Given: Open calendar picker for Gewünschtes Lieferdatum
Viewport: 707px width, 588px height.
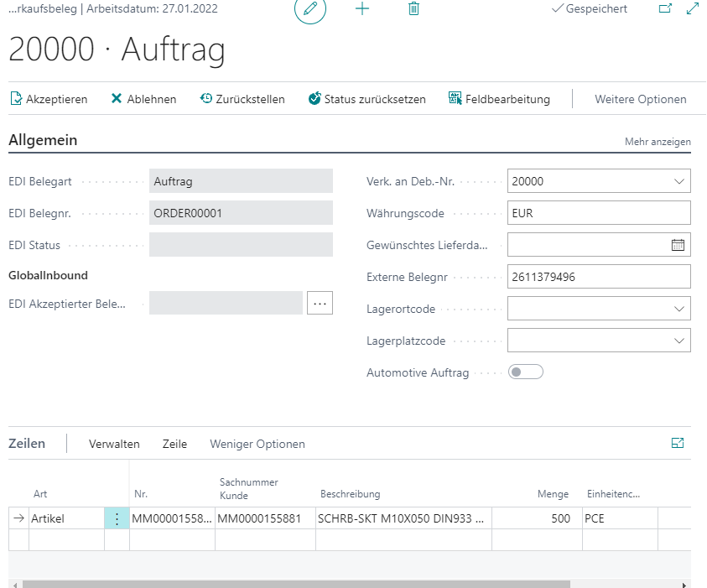Looking at the screenshot, I should click(678, 245).
